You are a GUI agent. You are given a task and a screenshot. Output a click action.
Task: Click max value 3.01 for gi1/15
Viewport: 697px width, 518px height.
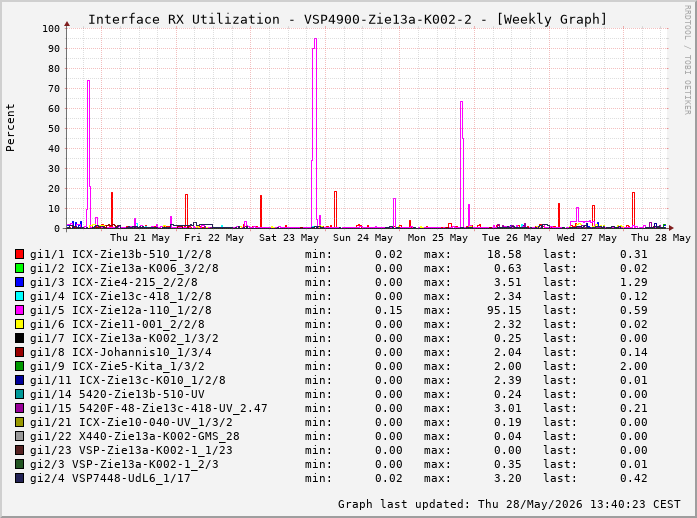tap(508, 408)
